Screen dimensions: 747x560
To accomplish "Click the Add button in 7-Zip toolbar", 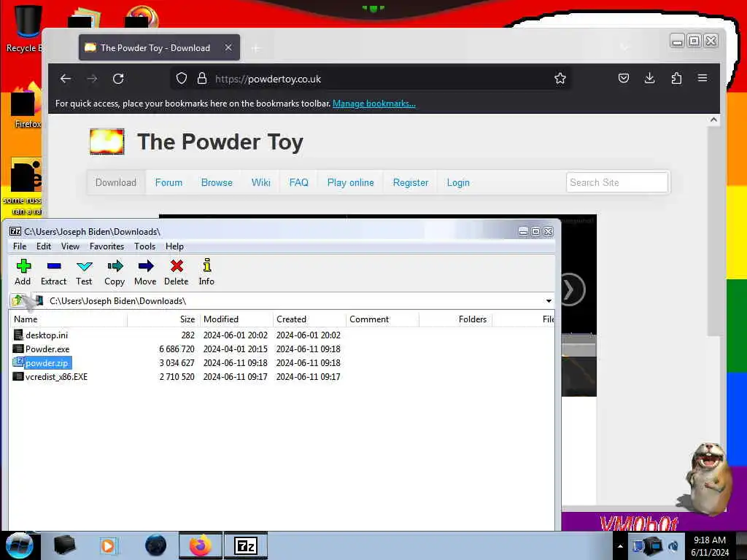I will pyautogui.click(x=23, y=273).
